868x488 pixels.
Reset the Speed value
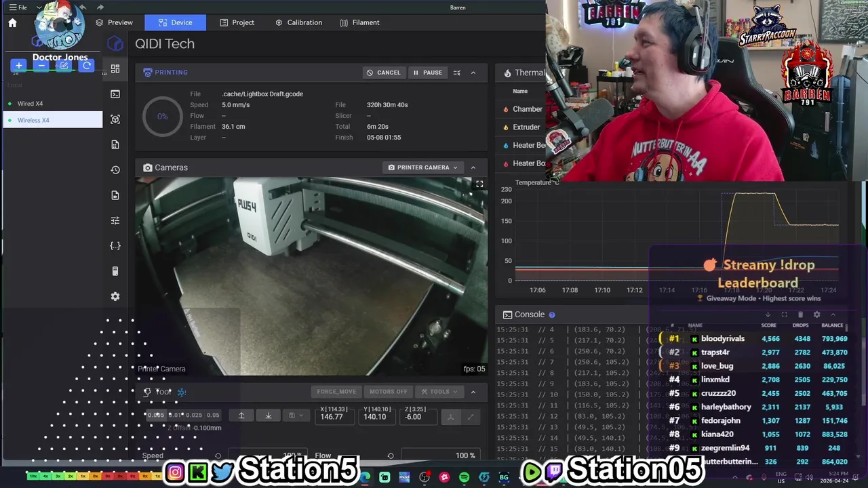tap(218, 456)
